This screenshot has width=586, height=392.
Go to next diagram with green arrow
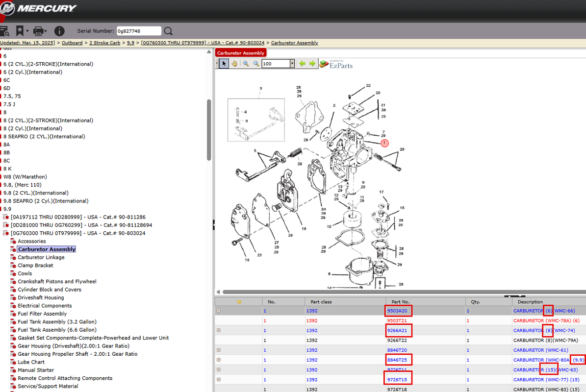[x=312, y=64]
